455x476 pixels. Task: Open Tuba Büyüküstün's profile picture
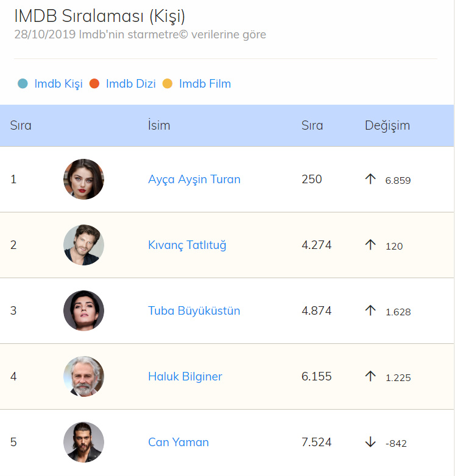click(x=83, y=311)
